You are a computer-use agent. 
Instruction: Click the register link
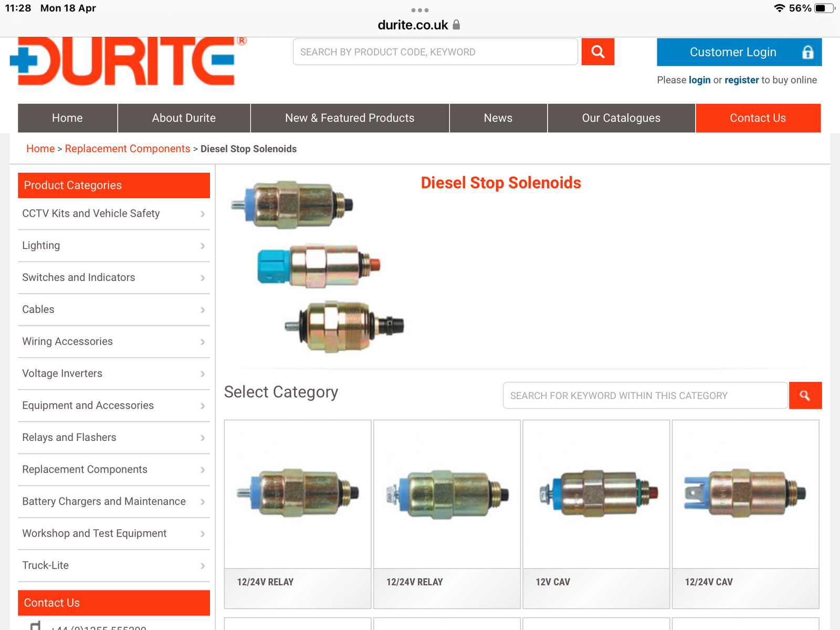[x=741, y=80]
